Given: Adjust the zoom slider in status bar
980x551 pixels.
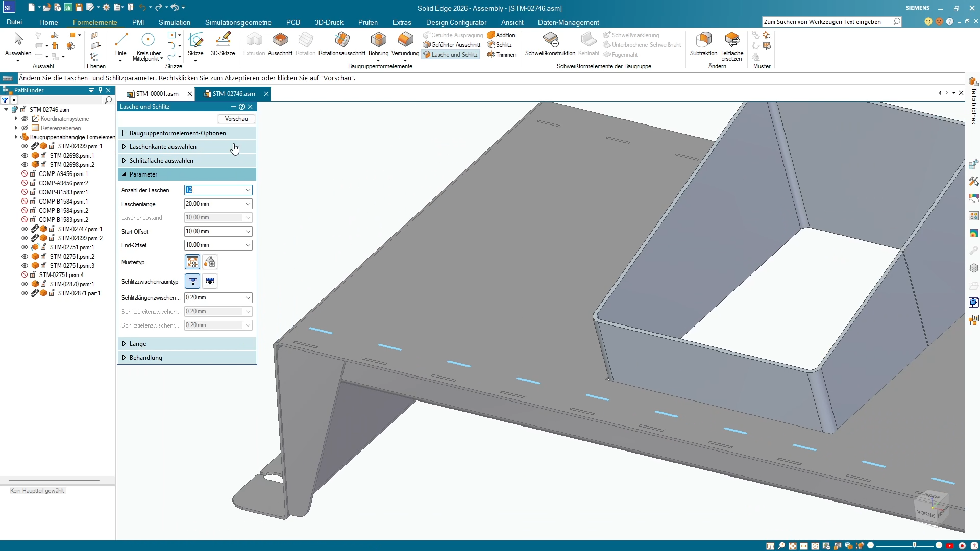Looking at the screenshot, I should pyautogui.click(x=914, y=545).
